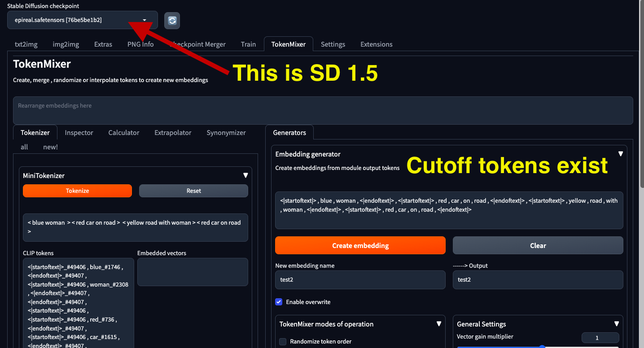644x348 pixels.
Task: Collapse the TokenMixer modes of operation section
Action: point(439,323)
